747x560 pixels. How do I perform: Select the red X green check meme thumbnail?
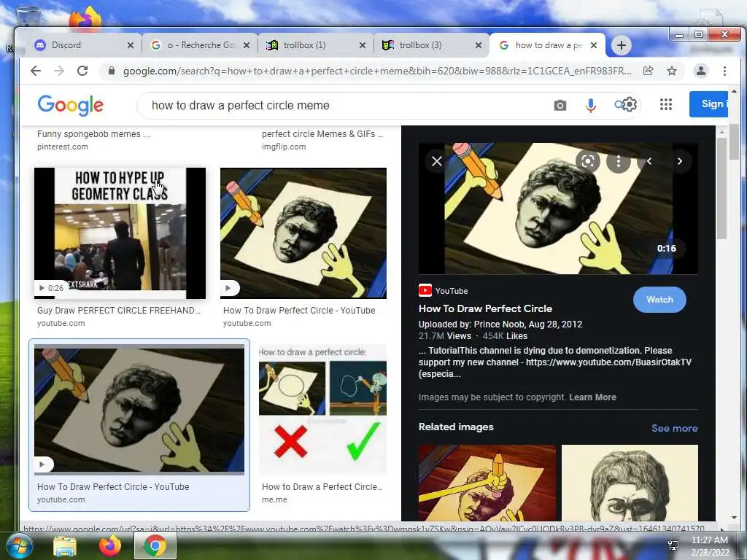click(322, 410)
